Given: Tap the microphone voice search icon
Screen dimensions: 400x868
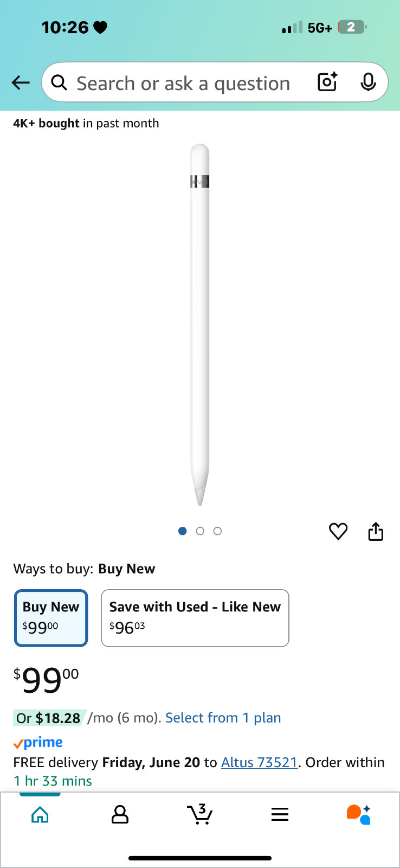Looking at the screenshot, I should pos(368,82).
